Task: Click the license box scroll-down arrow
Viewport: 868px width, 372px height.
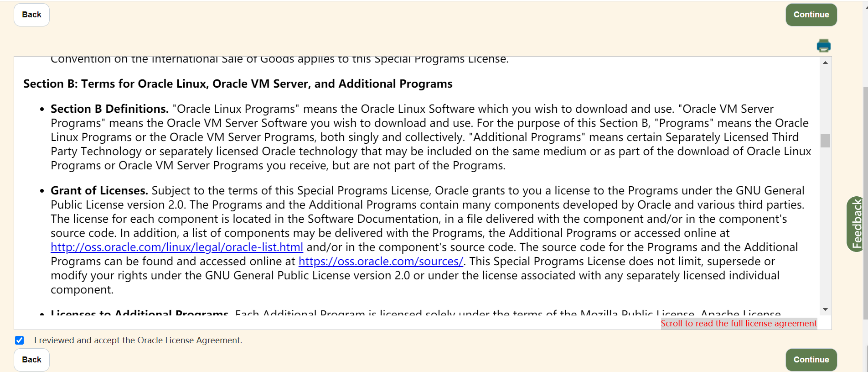Action: coord(825,309)
